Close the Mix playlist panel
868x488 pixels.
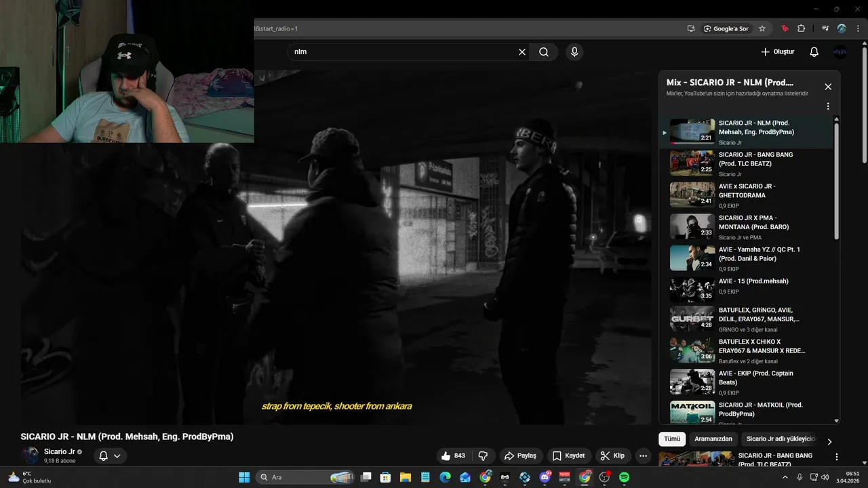(828, 87)
